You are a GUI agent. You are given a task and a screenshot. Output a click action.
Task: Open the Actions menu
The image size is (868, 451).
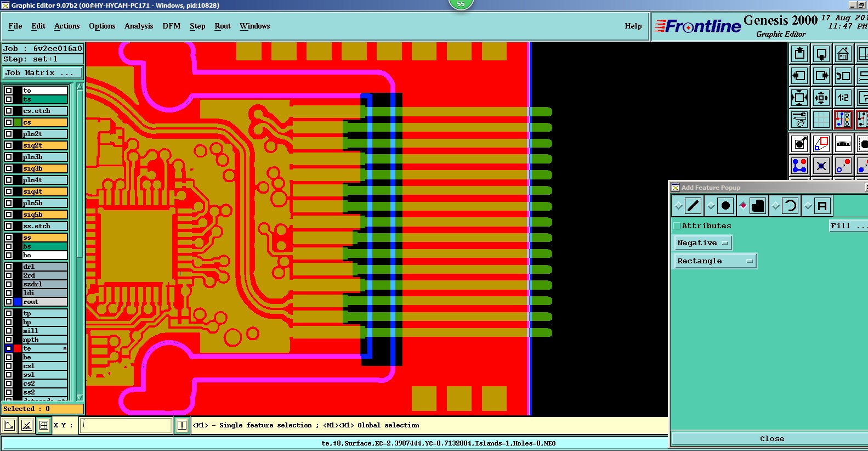67,26
